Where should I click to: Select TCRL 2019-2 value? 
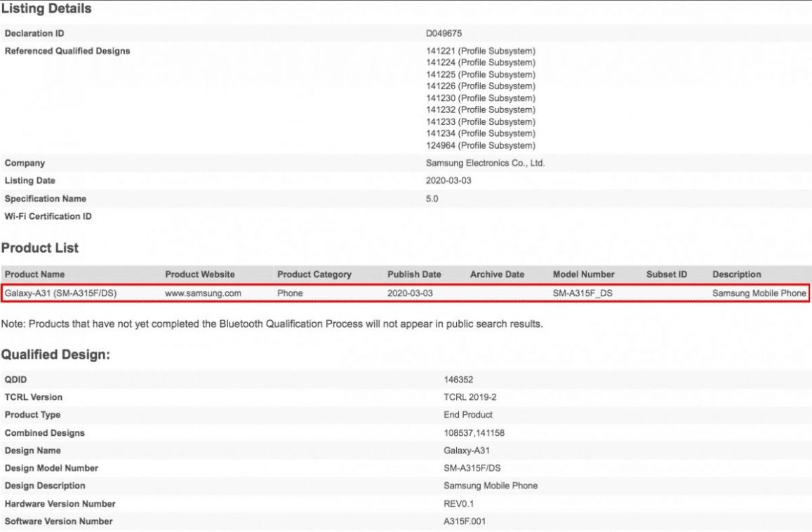click(x=470, y=397)
